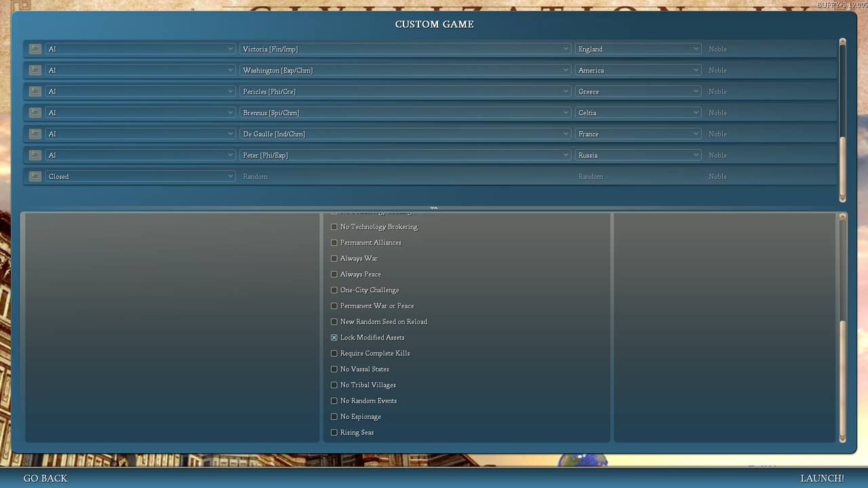Check the Always War option
868x488 pixels.
(334, 258)
